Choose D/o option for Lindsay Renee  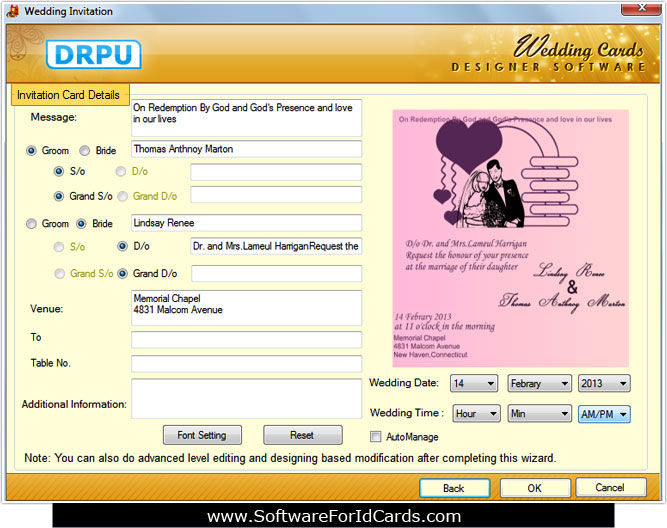(x=123, y=246)
